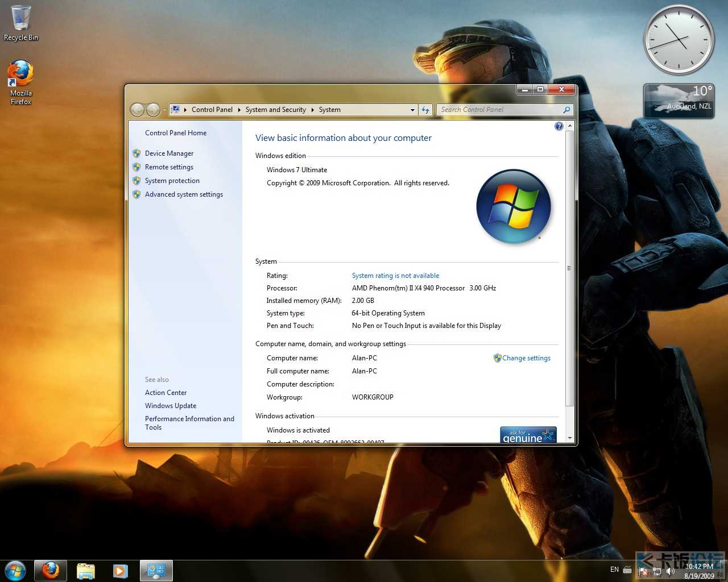The width and height of the screenshot is (728, 582).
Task: Open Windows Media Player from the taskbar
Action: [x=120, y=571]
